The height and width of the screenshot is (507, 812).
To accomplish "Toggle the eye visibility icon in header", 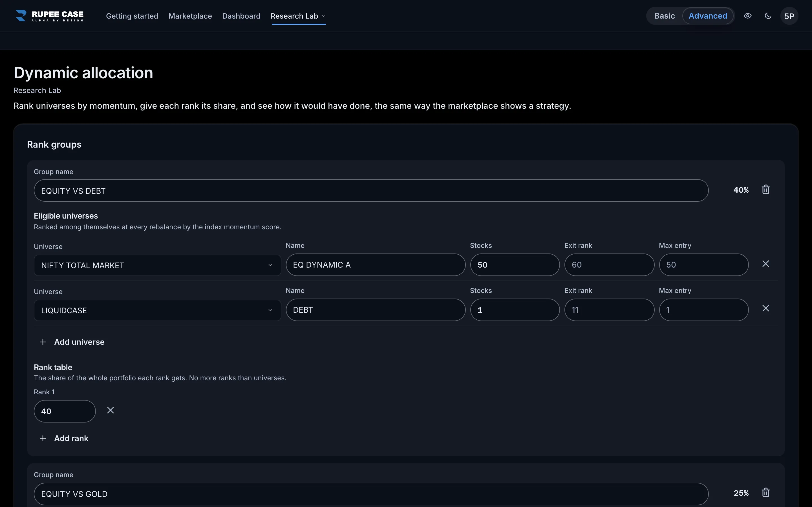I will [747, 16].
